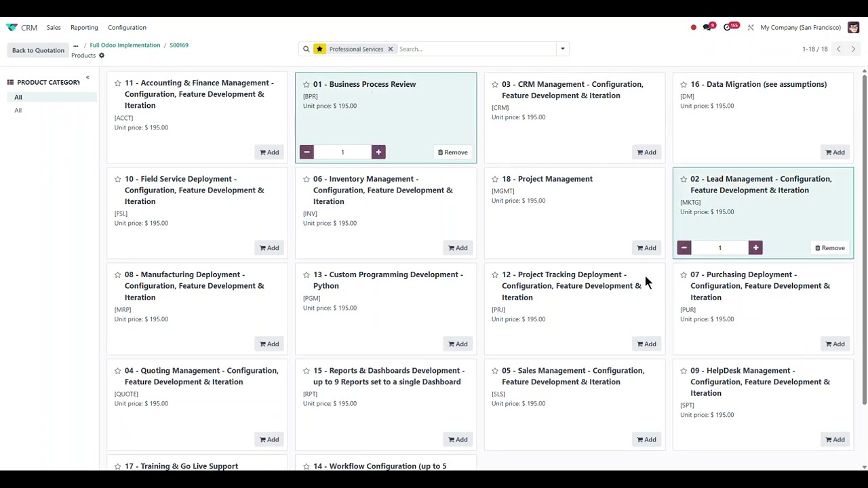
Task: Open the company switcher My Company
Action: (800, 28)
